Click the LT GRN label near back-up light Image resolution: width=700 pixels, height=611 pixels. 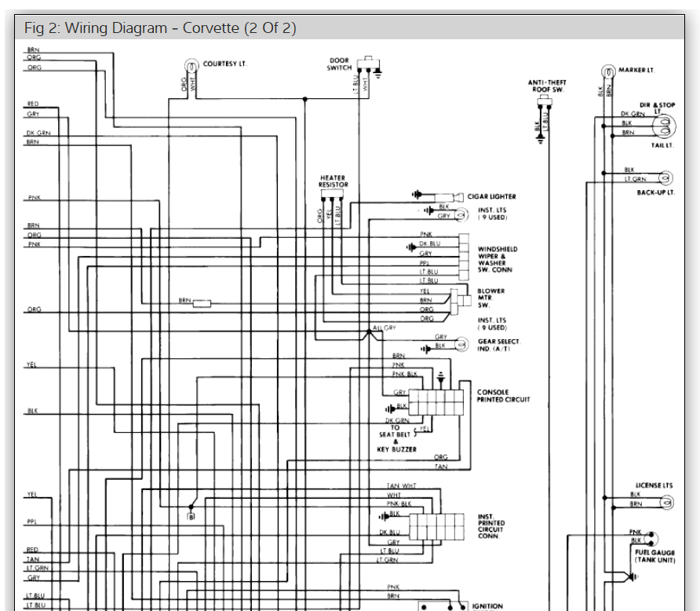(x=635, y=178)
